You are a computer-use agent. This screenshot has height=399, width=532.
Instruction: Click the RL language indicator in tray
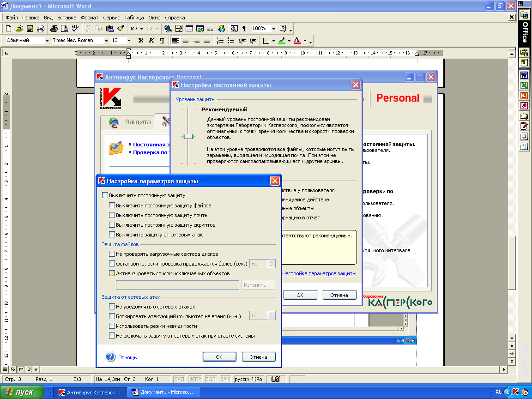pos(498,392)
